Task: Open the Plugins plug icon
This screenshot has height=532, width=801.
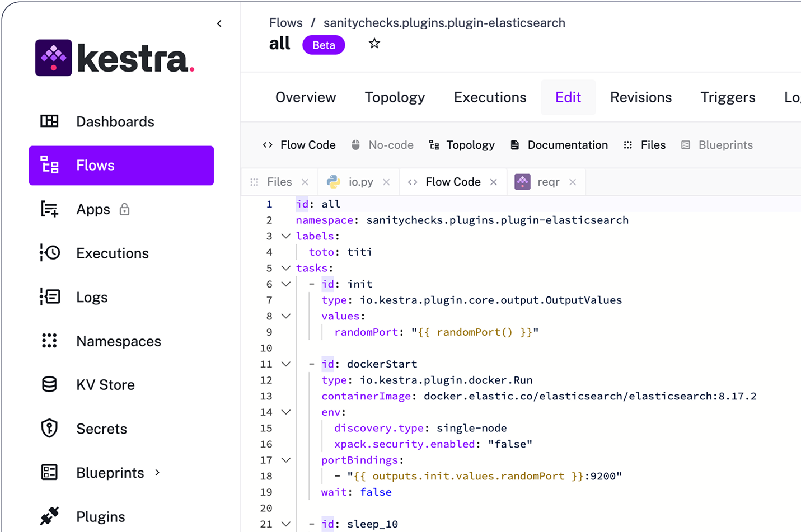Action: pos(49,516)
